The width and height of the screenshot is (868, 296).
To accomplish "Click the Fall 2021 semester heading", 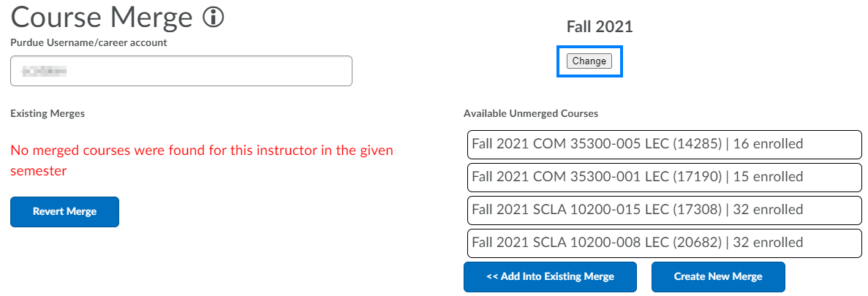I will click(x=600, y=27).
